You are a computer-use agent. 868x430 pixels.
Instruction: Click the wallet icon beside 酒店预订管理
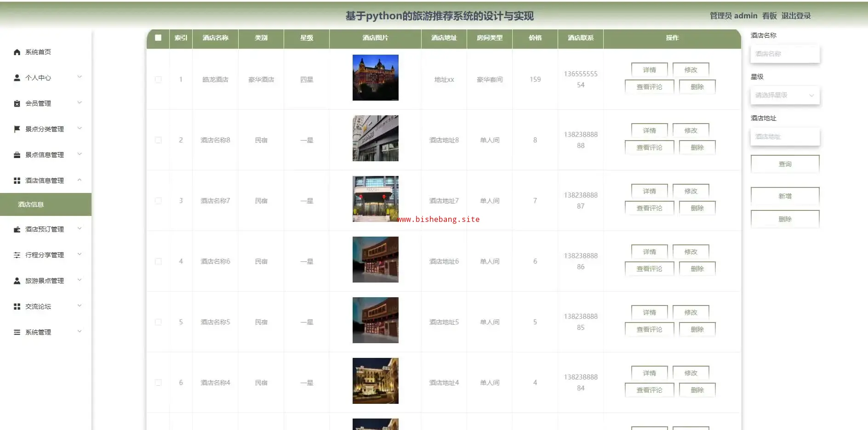(17, 229)
